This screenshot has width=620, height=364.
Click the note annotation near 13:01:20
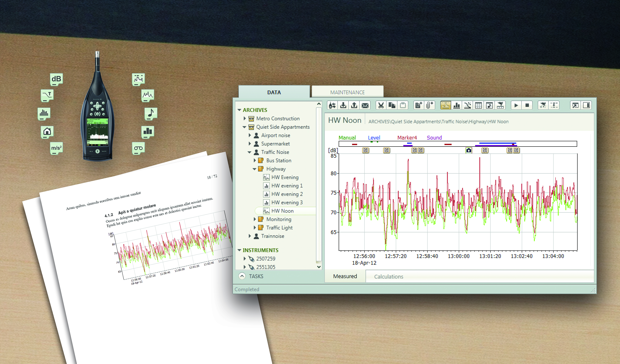[x=485, y=150]
